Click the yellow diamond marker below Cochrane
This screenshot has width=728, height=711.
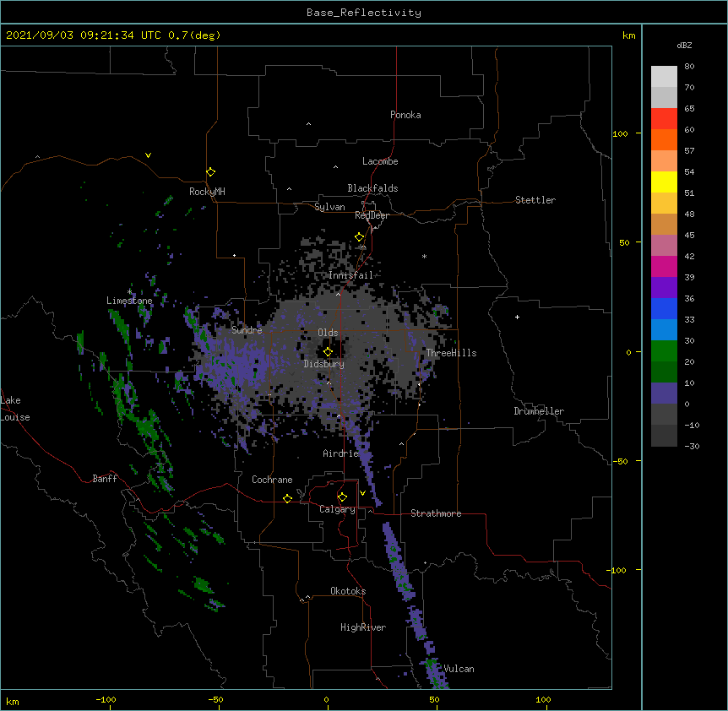click(287, 498)
